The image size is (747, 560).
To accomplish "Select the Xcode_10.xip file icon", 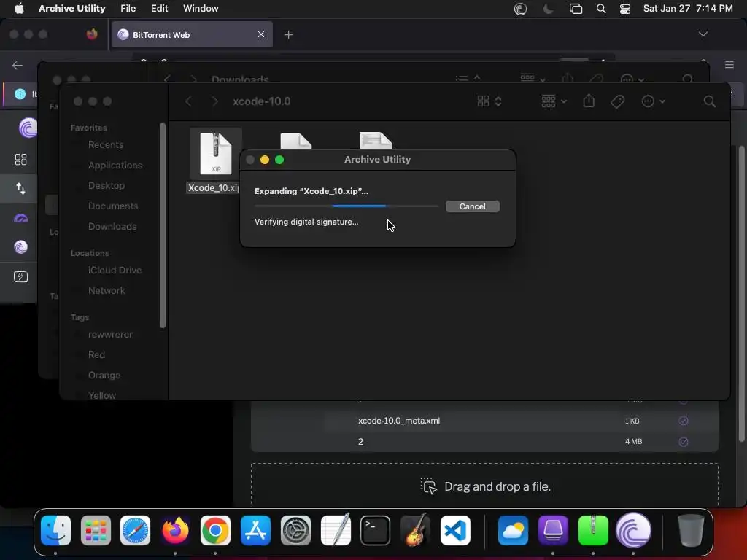I will click(216, 153).
